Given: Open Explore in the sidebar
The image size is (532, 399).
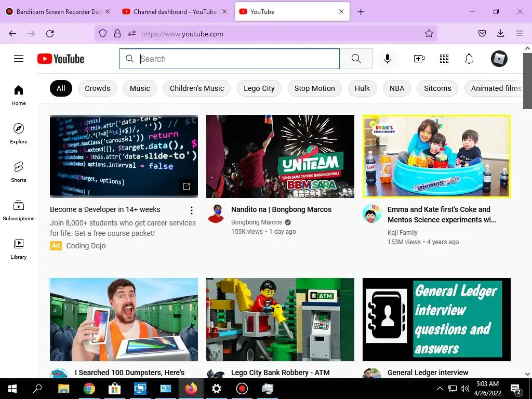Looking at the screenshot, I should click(19, 134).
